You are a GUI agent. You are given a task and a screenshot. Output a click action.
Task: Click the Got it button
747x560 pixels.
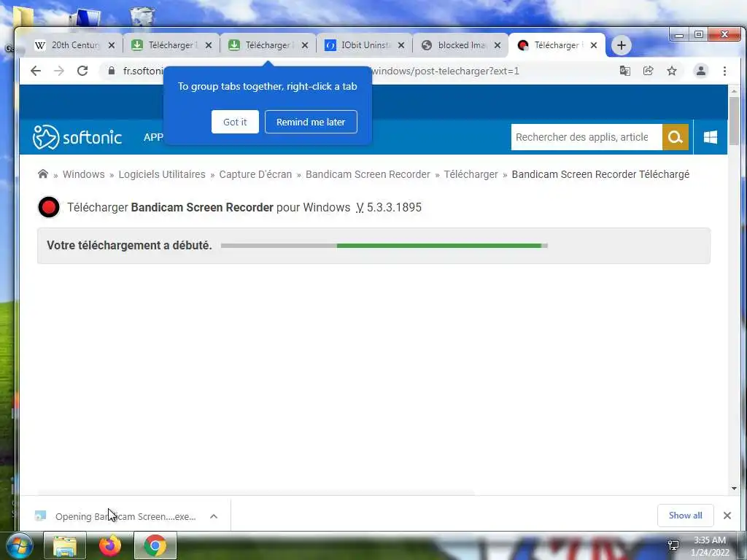click(235, 122)
